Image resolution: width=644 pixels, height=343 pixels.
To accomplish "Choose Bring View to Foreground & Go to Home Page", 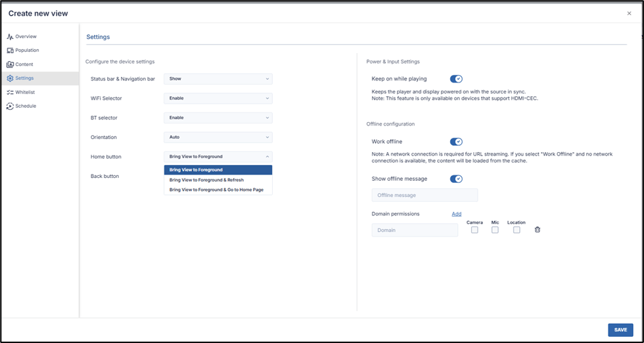I will point(216,190).
